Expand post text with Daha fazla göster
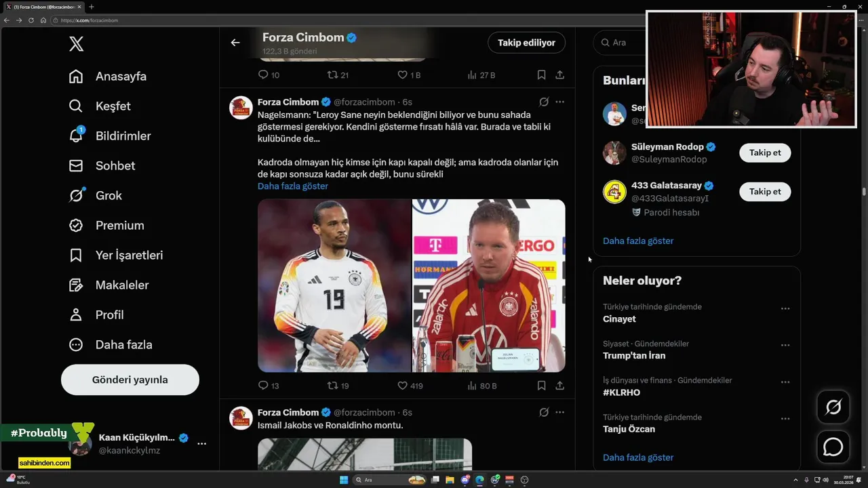Image resolution: width=868 pixels, height=488 pixels. tap(293, 186)
